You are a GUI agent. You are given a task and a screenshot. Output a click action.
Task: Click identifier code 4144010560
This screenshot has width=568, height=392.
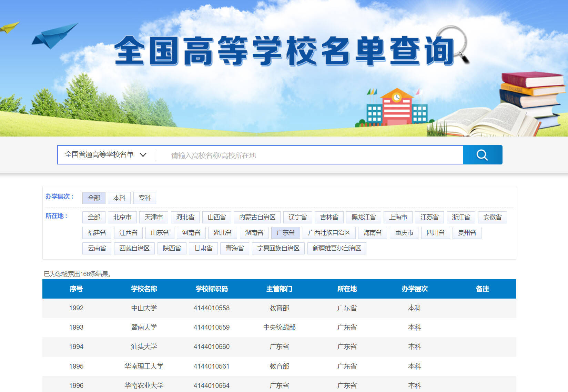pos(212,346)
